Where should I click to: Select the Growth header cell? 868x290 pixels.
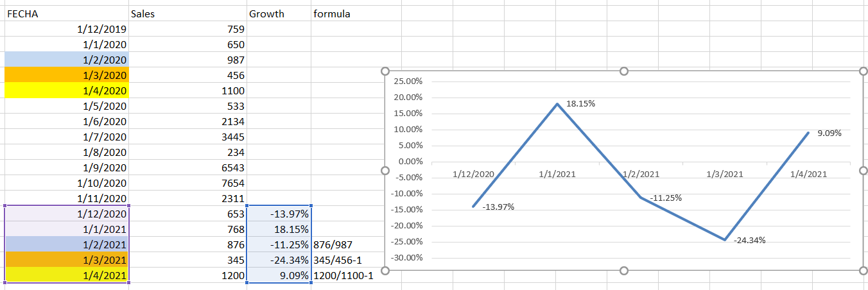[277, 13]
